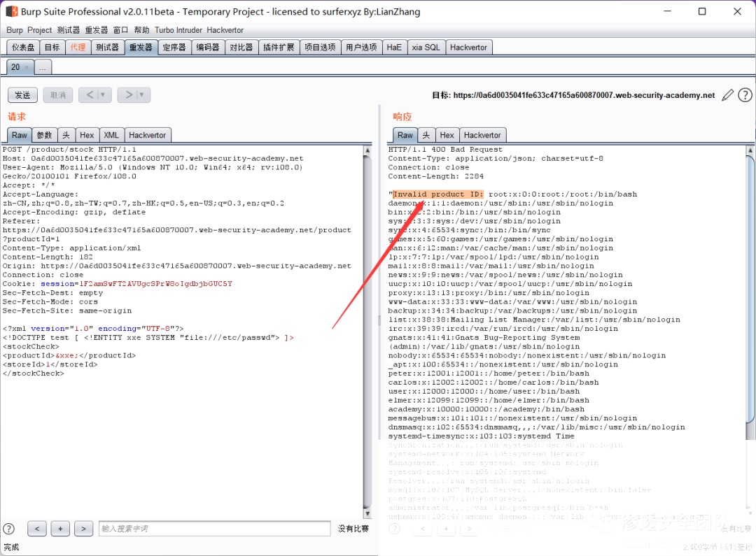Select repeater tab number 20
This screenshot has height=556, width=756.
tap(15, 67)
